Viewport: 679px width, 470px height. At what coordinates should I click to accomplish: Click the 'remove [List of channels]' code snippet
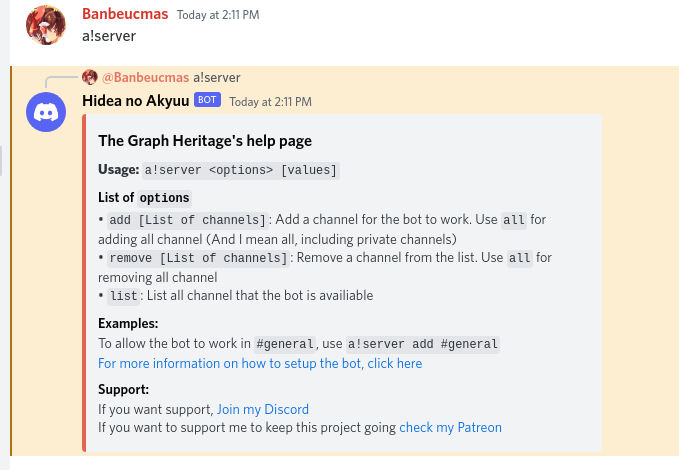tap(198, 258)
